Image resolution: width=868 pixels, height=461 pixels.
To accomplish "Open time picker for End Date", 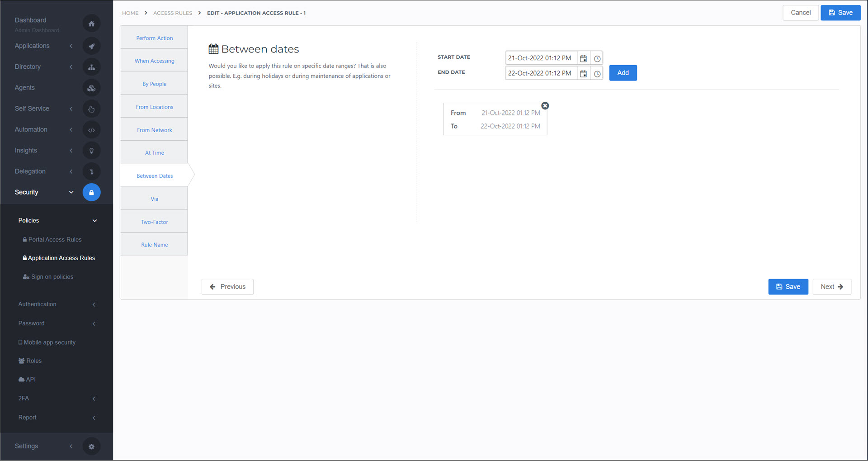I will point(597,73).
